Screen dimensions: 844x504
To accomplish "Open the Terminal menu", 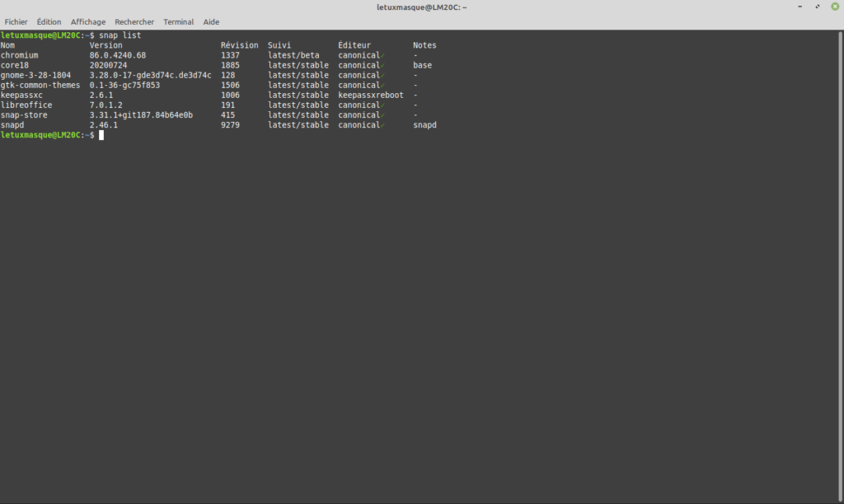I will 179,22.
